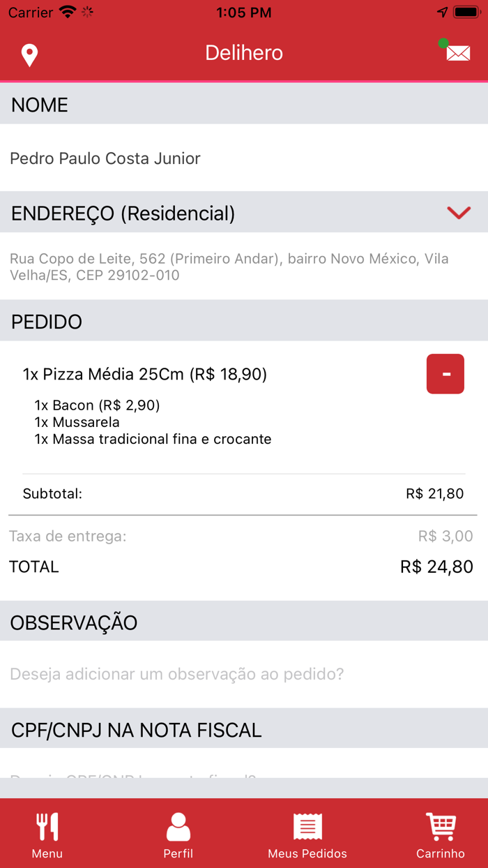Remove Pizza Média with red minus button

[x=445, y=374]
